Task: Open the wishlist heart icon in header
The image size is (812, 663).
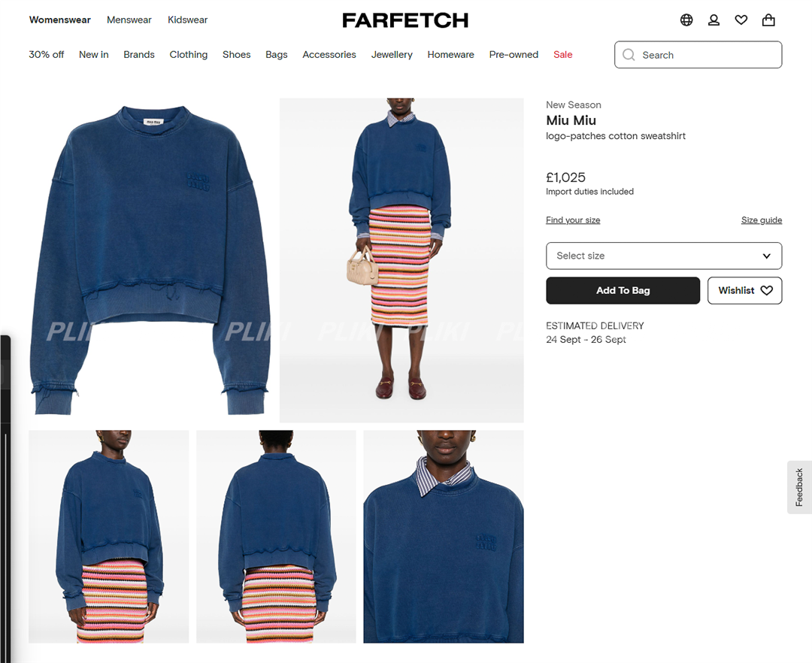Action: pos(741,20)
